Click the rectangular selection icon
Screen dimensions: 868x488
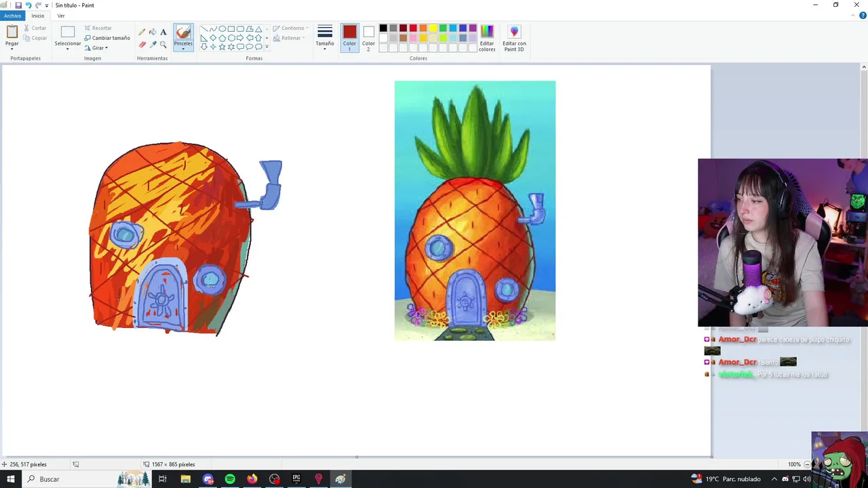coord(68,33)
